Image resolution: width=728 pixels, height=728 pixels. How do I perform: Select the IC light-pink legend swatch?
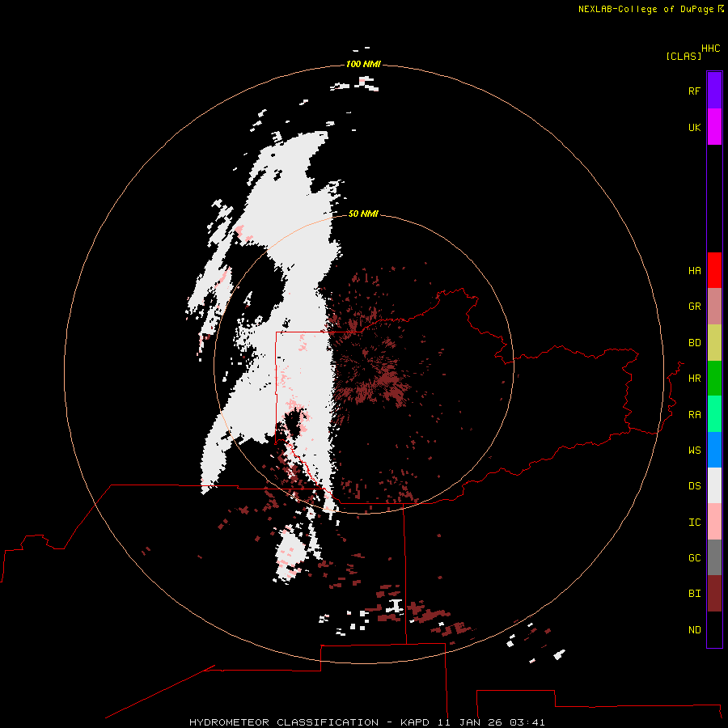click(714, 522)
